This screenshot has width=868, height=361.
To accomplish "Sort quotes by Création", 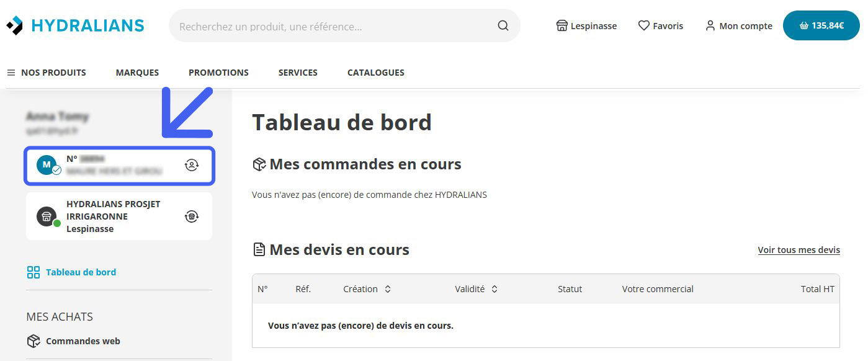I will [367, 289].
